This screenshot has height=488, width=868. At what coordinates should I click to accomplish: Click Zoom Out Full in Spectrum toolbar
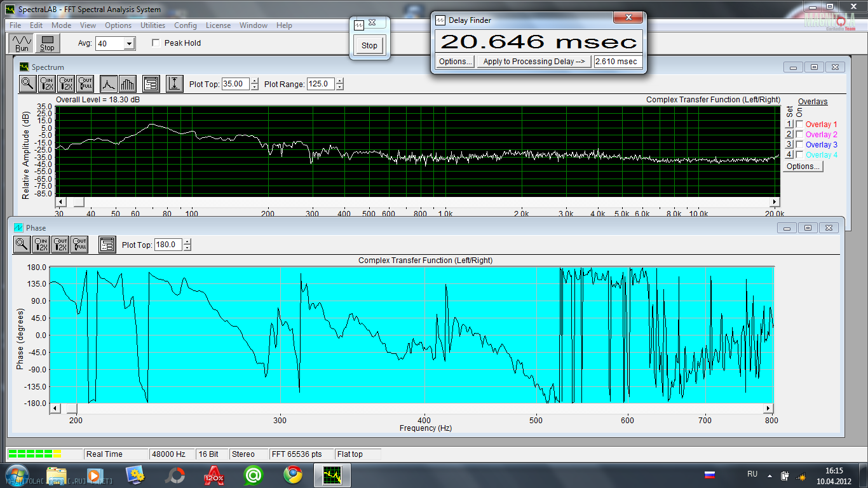85,83
